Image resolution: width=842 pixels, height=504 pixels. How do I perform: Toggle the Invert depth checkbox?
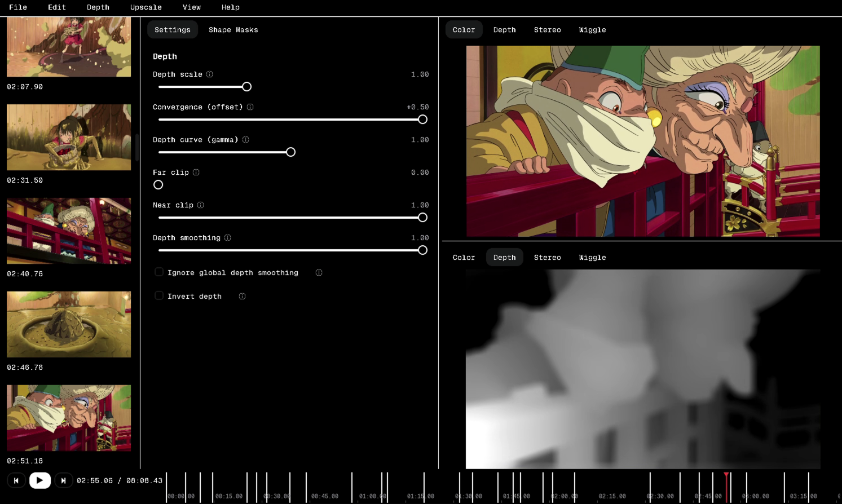click(159, 296)
